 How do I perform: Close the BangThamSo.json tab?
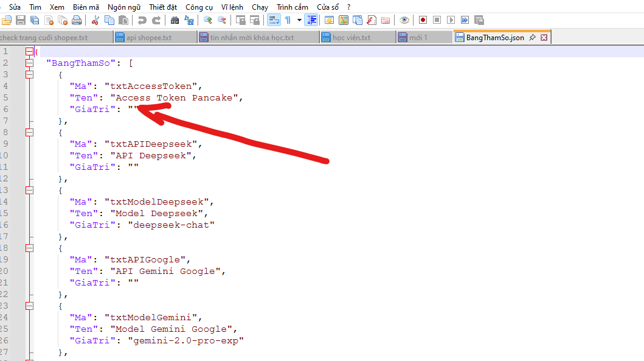(x=544, y=38)
